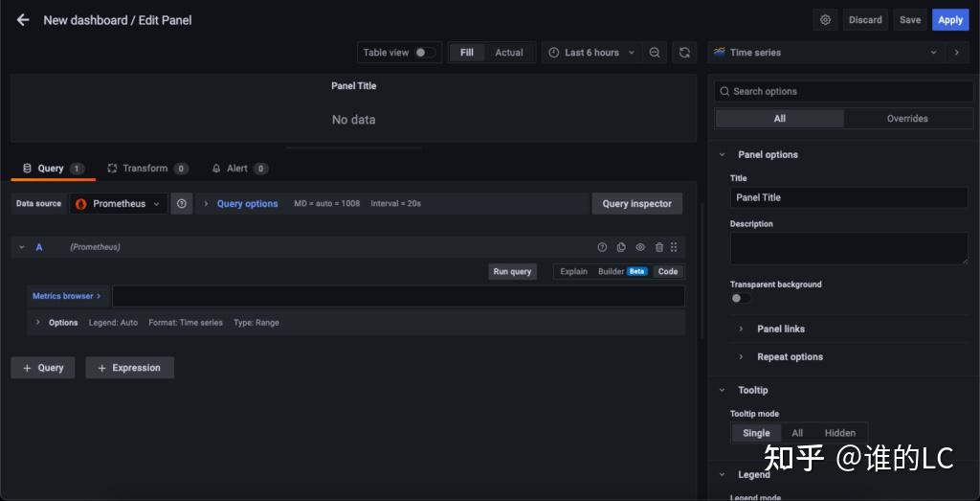Click the Time series visualization icon
980x501 pixels.
(x=720, y=53)
